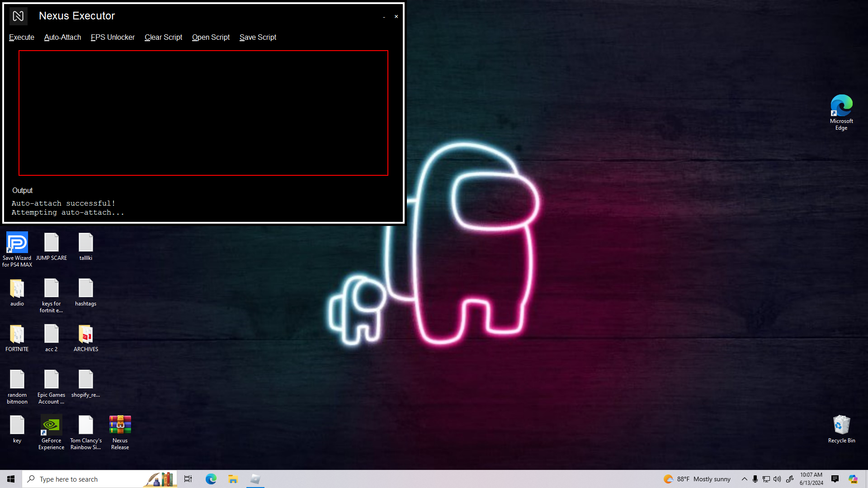
Task: Click Open Script in the menu
Action: click(211, 38)
